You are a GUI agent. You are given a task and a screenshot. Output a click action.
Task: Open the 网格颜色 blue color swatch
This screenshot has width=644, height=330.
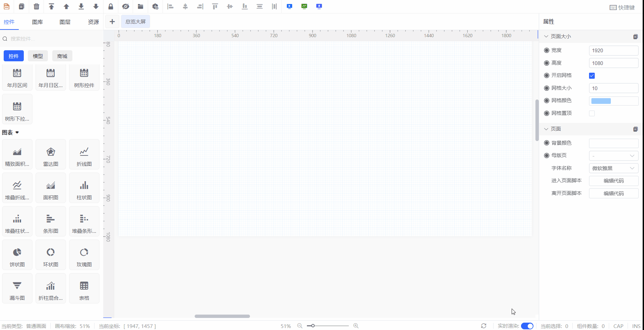point(601,101)
